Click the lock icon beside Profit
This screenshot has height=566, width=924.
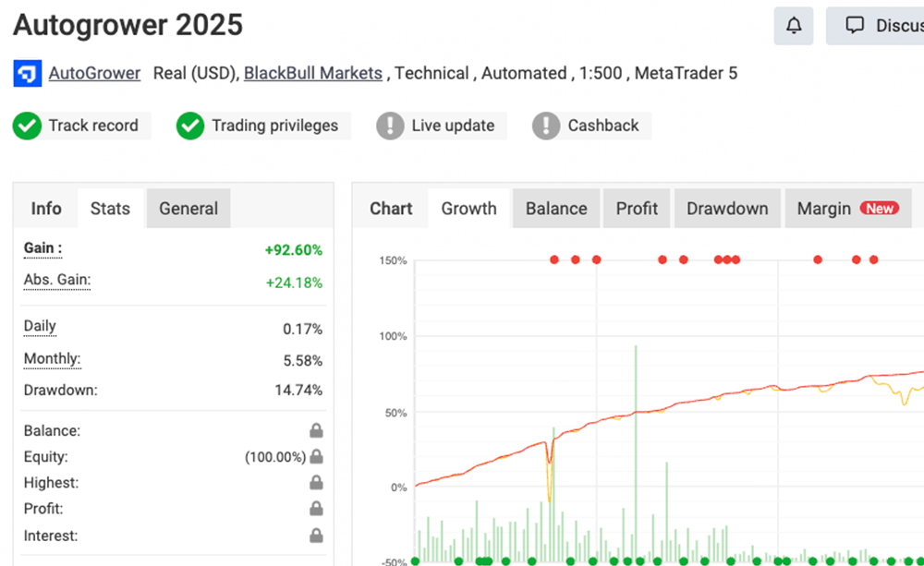coord(316,509)
